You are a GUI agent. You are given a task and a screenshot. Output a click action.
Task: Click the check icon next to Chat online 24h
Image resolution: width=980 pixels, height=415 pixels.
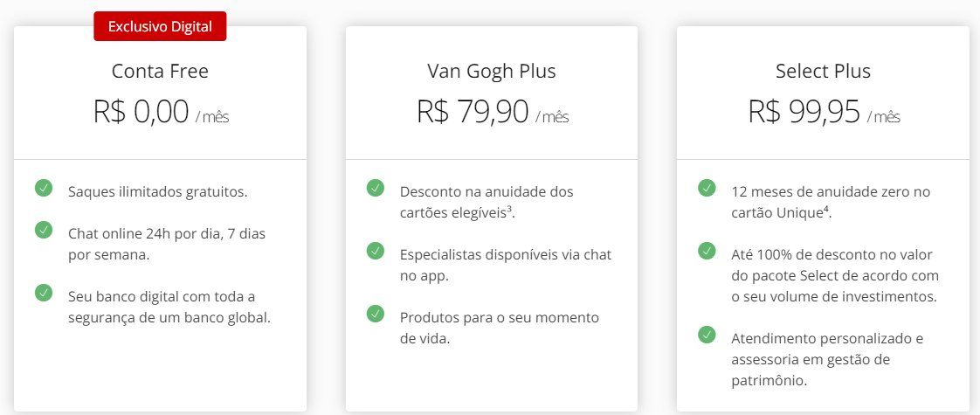click(44, 230)
